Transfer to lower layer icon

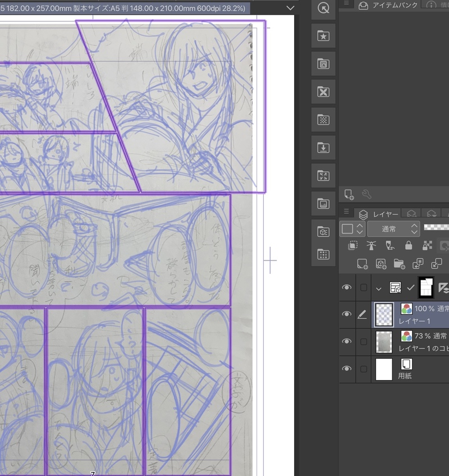418,264
